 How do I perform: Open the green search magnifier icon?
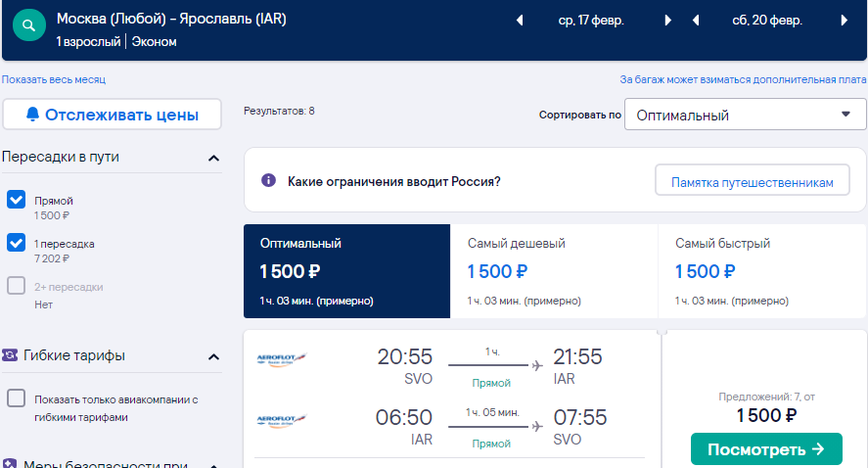point(28,24)
